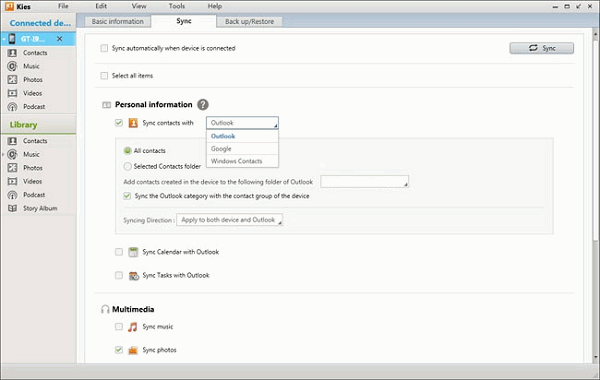The image size is (600, 380).
Task: Check the Select all items checkbox
Action: 104,76
